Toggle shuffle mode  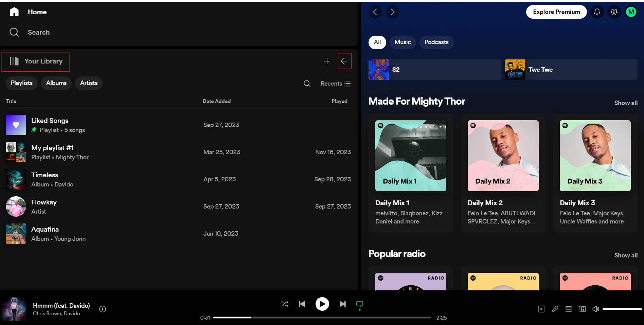(x=285, y=304)
